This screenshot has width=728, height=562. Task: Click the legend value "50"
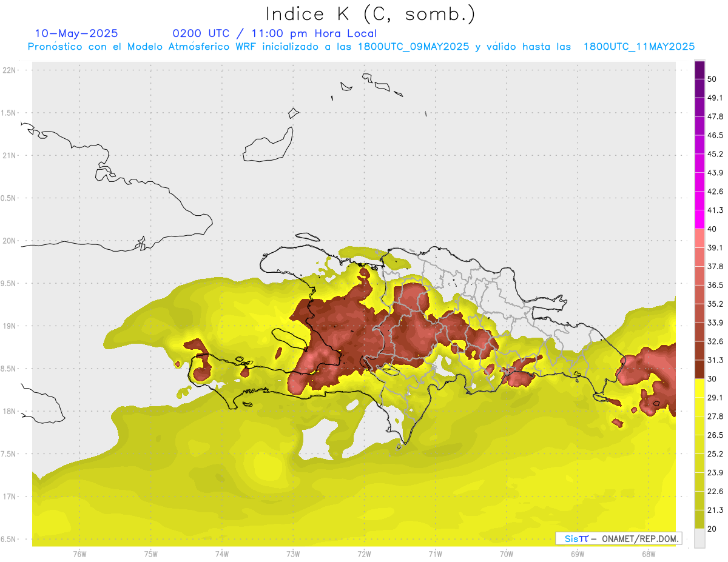[712, 79]
